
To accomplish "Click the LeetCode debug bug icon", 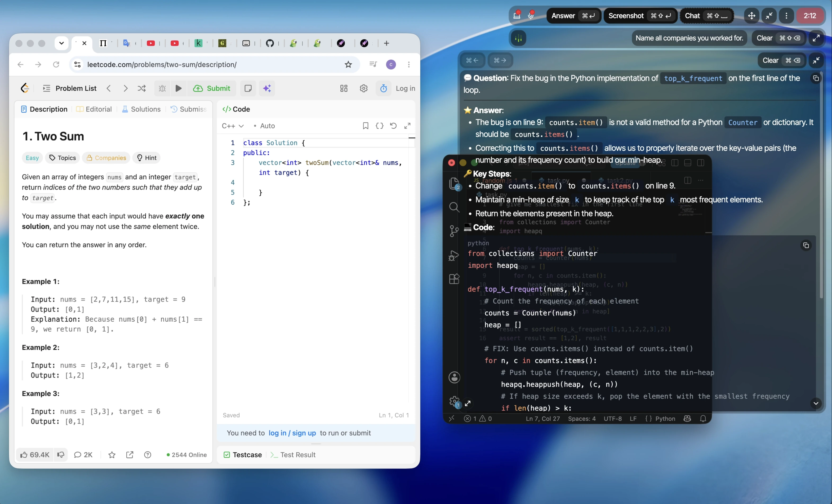I will pos(162,88).
